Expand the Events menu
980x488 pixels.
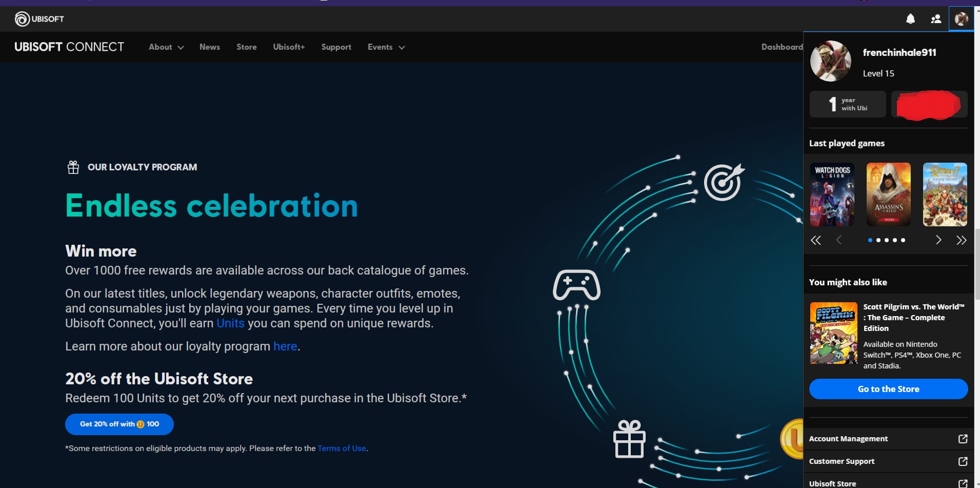tap(386, 47)
